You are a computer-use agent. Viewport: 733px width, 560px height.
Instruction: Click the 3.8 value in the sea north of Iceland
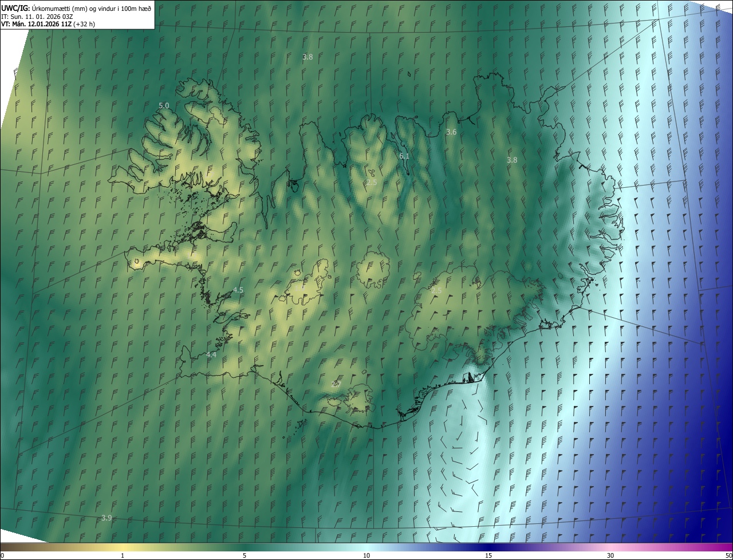click(308, 57)
